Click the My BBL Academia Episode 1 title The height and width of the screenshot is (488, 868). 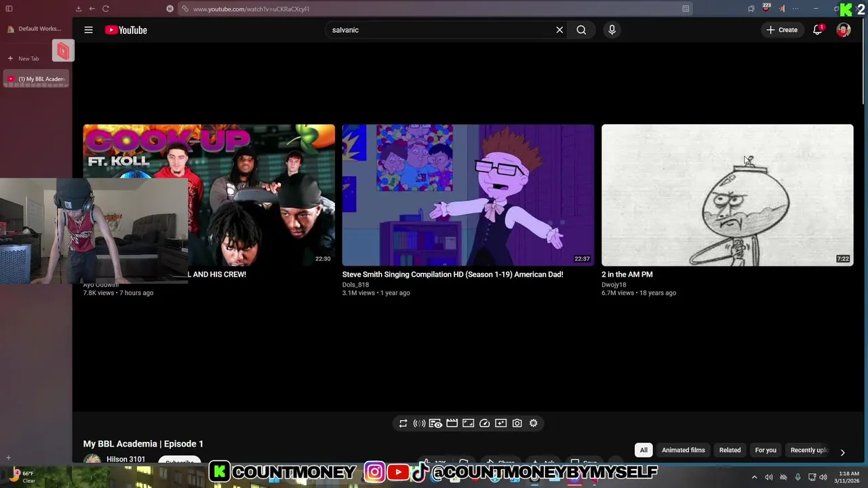coord(143,444)
